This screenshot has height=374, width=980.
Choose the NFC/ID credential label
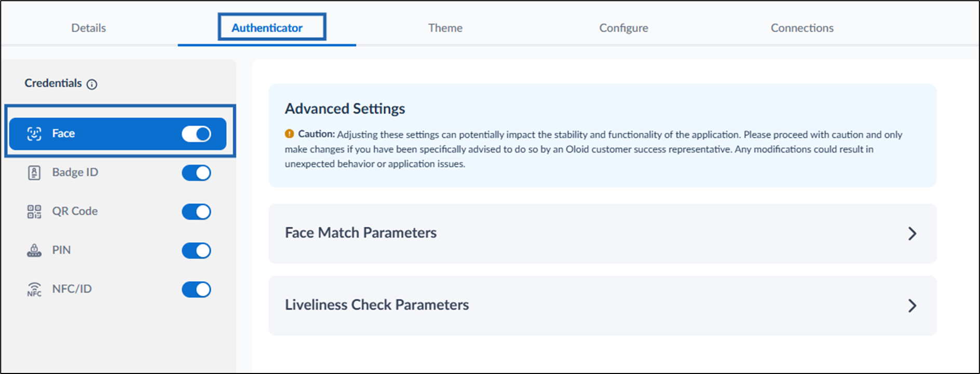[72, 289]
